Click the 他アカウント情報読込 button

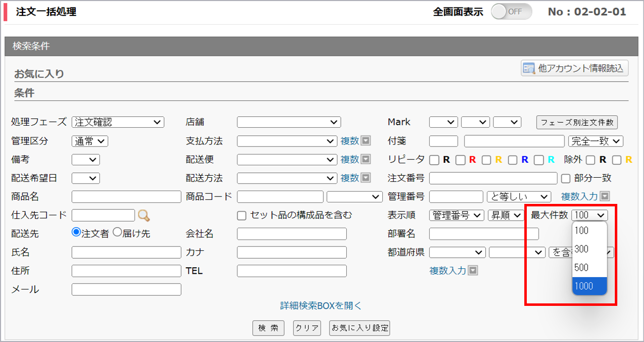pos(574,68)
